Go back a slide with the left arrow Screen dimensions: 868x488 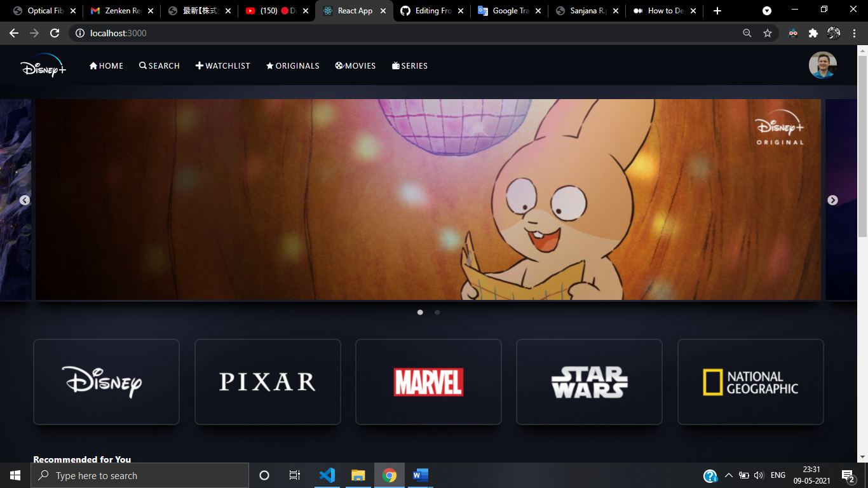pos(24,200)
